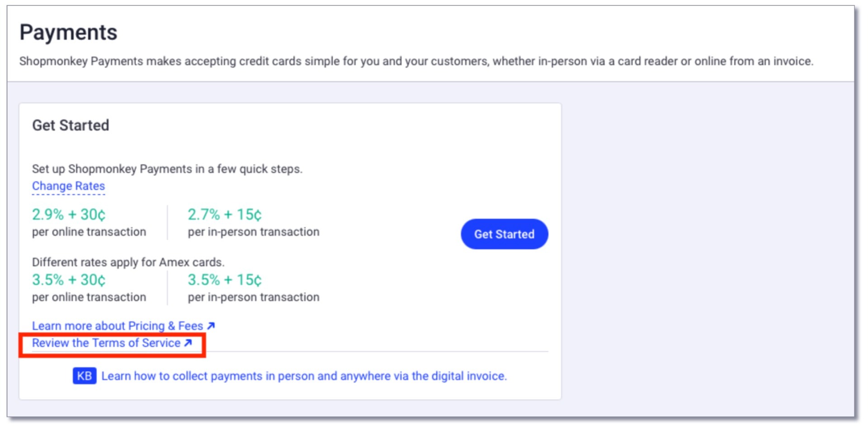The image size is (868, 429).
Task: Click the Shopmonkey Payments description text
Action: click(x=416, y=61)
